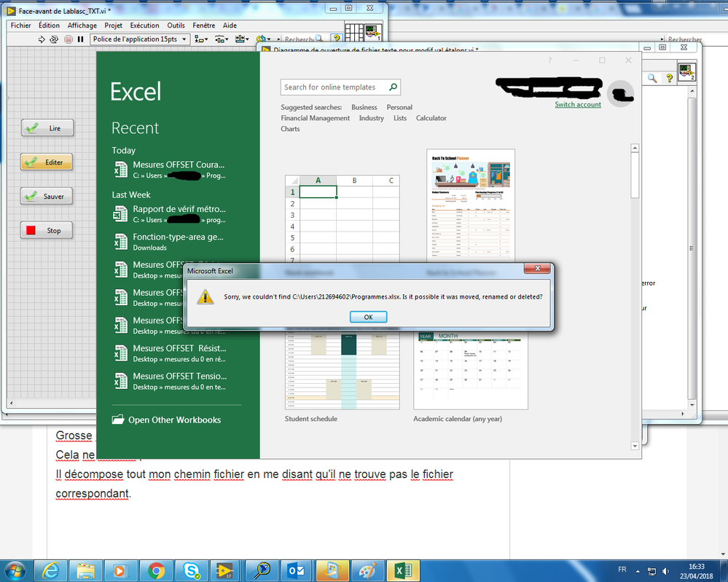728x582 pixels.
Task: Click the Charts suggested search link
Action: click(290, 128)
